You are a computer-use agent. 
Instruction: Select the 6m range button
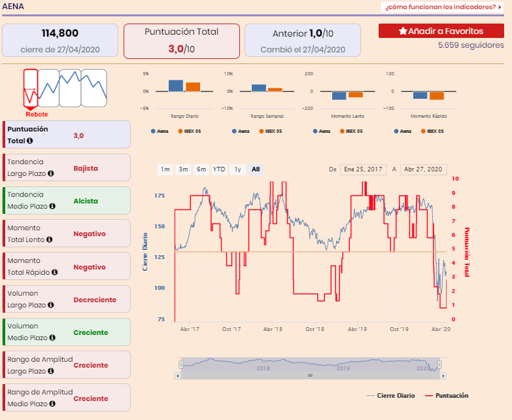click(x=201, y=169)
